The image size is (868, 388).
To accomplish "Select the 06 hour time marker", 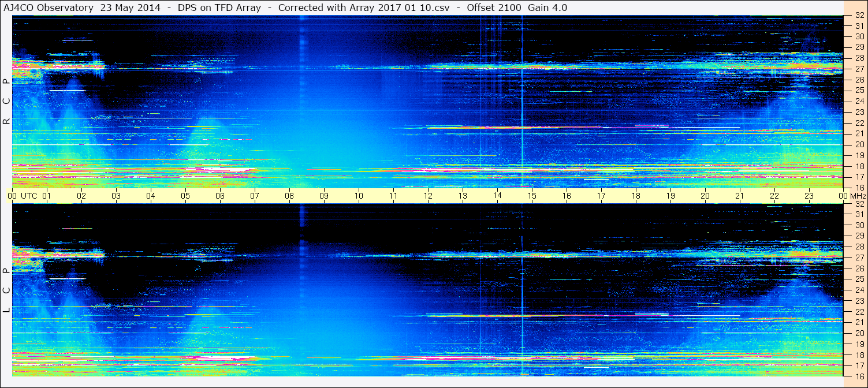I will click(x=220, y=196).
